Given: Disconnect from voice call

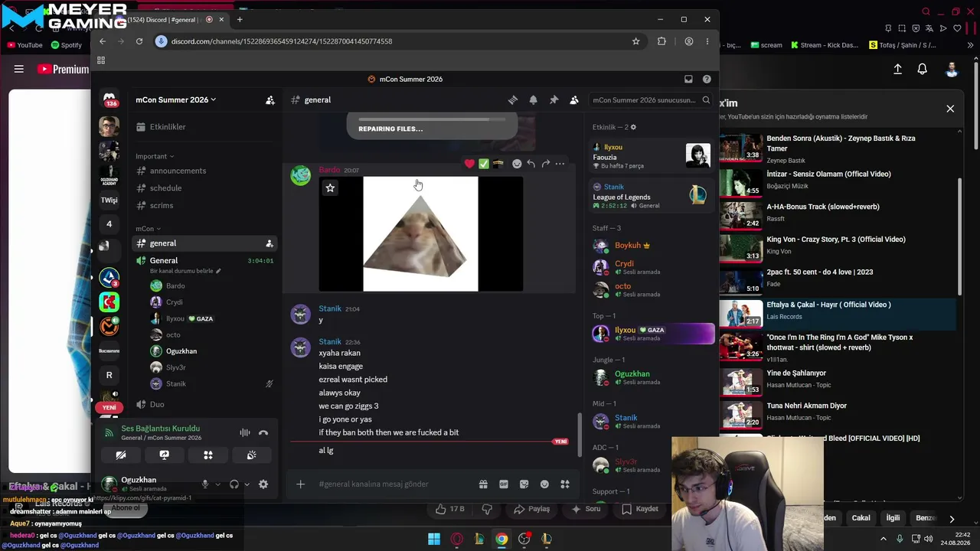Looking at the screenshot, I should point(263,433).
